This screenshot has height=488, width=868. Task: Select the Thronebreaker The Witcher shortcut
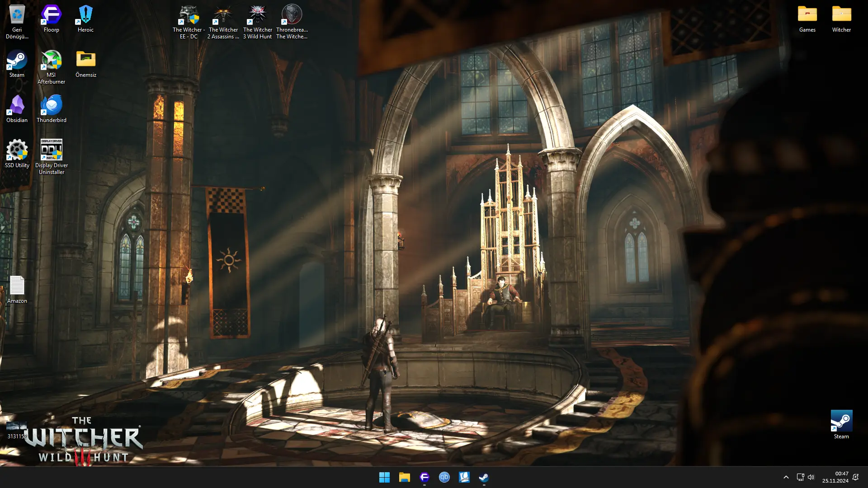(x=292, y=21)
